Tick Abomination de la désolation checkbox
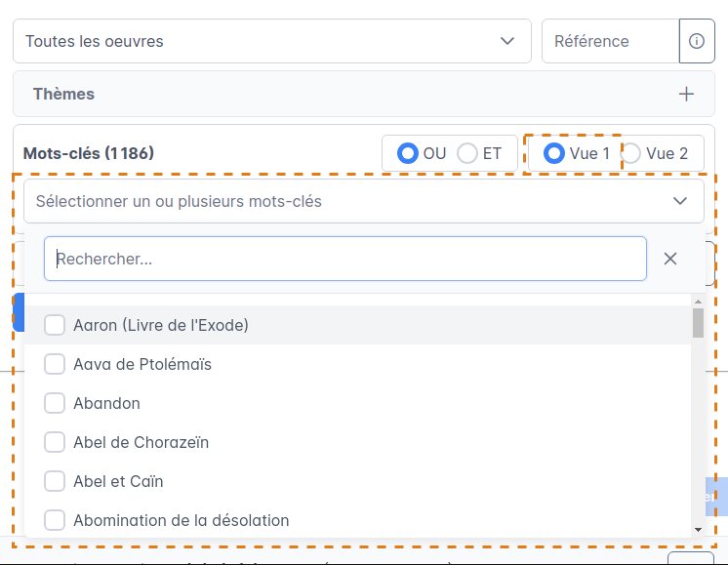Image resolution: width=728 pixels, height=565 pixels. [x=55, y=520]
